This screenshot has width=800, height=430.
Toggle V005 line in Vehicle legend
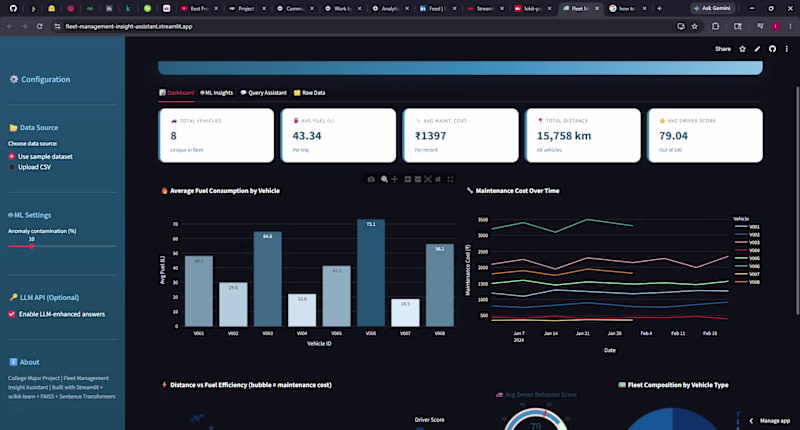tap(747, 258)
